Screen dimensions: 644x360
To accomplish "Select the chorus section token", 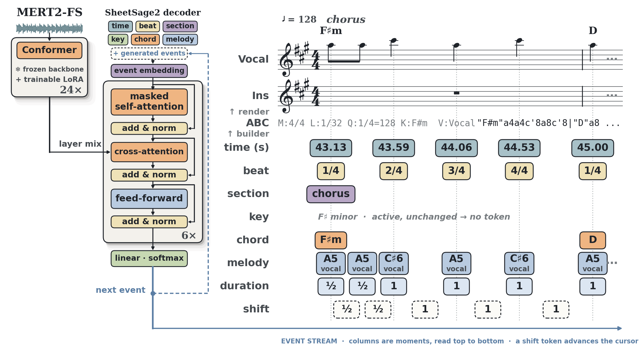I will click(x=331, y=194).
